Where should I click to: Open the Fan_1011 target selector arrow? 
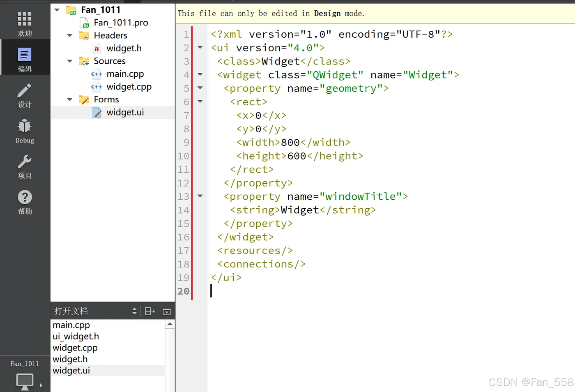tap(41, 385)
